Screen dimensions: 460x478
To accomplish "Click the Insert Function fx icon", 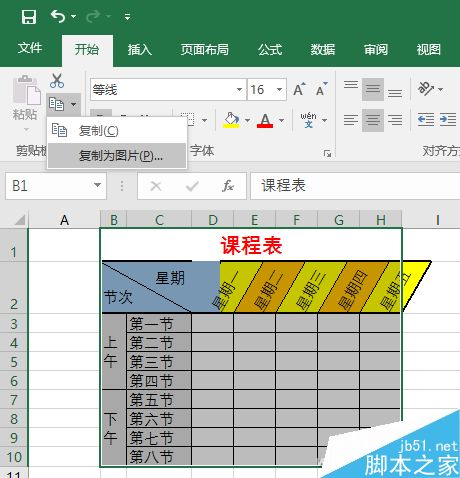I will [x=228, y=186].
